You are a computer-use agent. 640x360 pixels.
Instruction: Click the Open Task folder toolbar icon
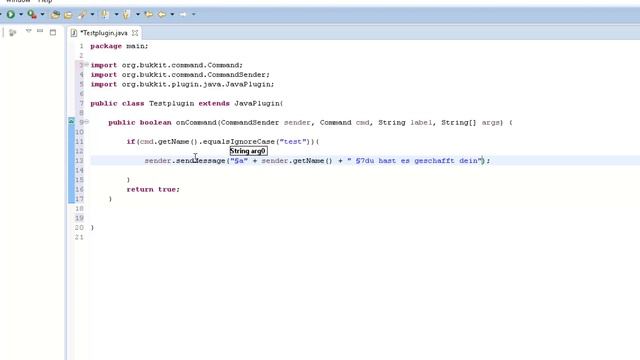[68, 15]
